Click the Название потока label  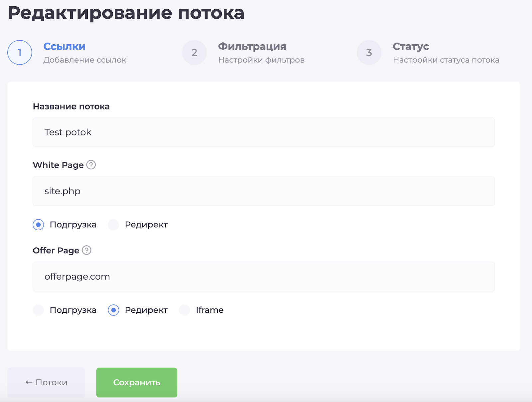[71, 106]
